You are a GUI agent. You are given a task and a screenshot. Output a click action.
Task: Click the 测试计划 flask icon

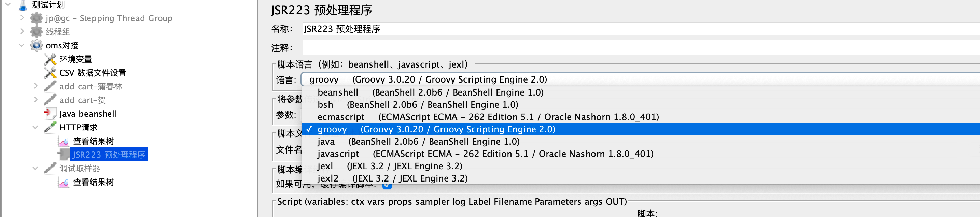coord(23,5)
